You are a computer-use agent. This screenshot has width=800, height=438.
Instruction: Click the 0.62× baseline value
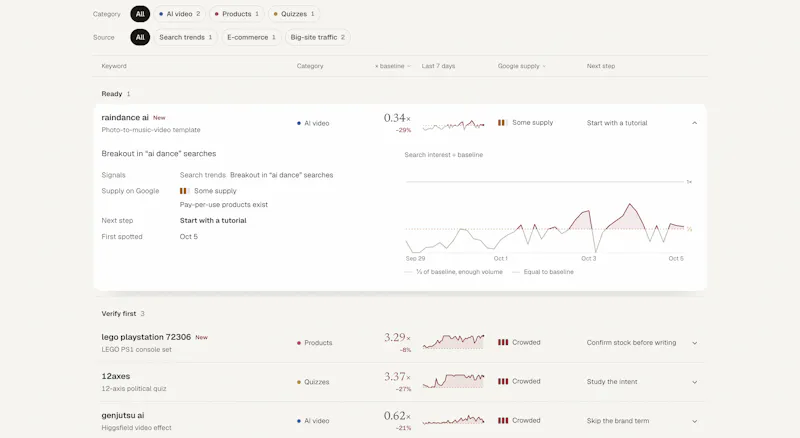(397, 416)
